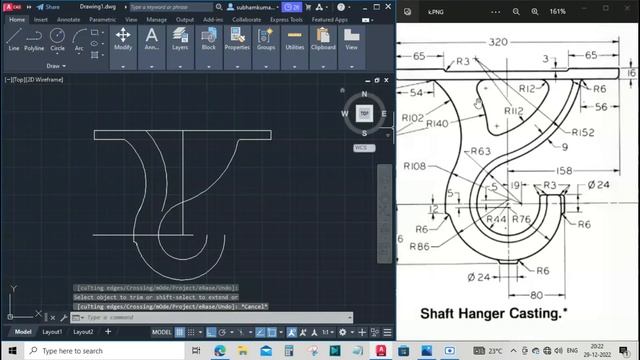Image resolution: width=640 pixels, height=360 pixels.
Task: Expand the Object Snap settings dropdown
Action: (x=281, y=332)
